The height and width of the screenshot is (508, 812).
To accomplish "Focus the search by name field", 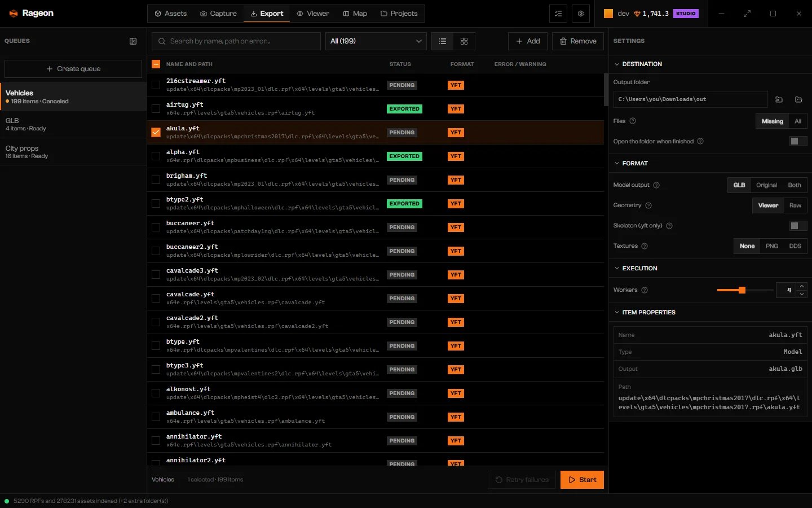I will click(x=236, y=41).
